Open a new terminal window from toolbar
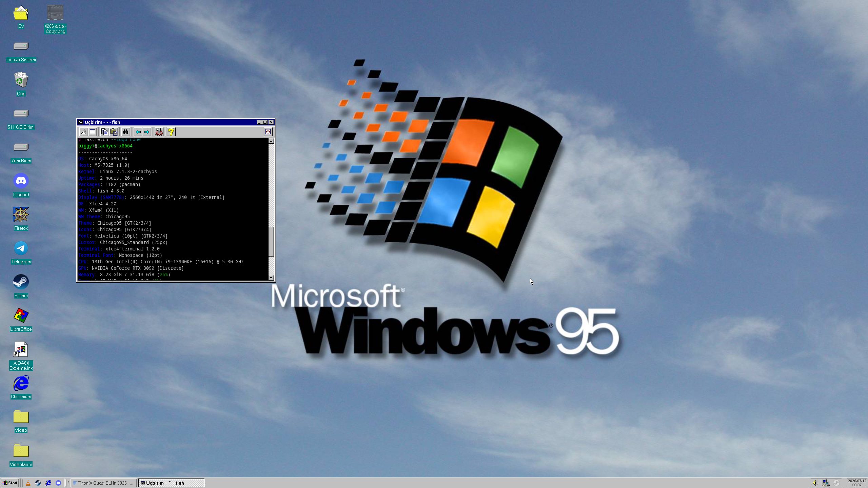 point(93,132)
